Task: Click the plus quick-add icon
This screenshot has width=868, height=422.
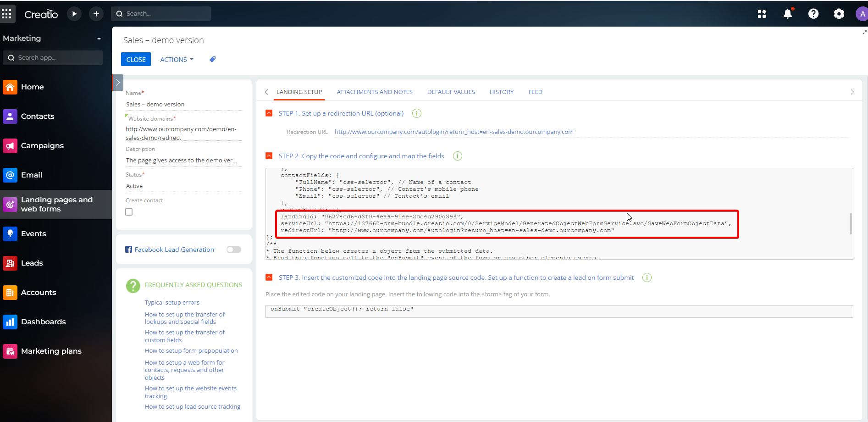Action: click(96, 14)
